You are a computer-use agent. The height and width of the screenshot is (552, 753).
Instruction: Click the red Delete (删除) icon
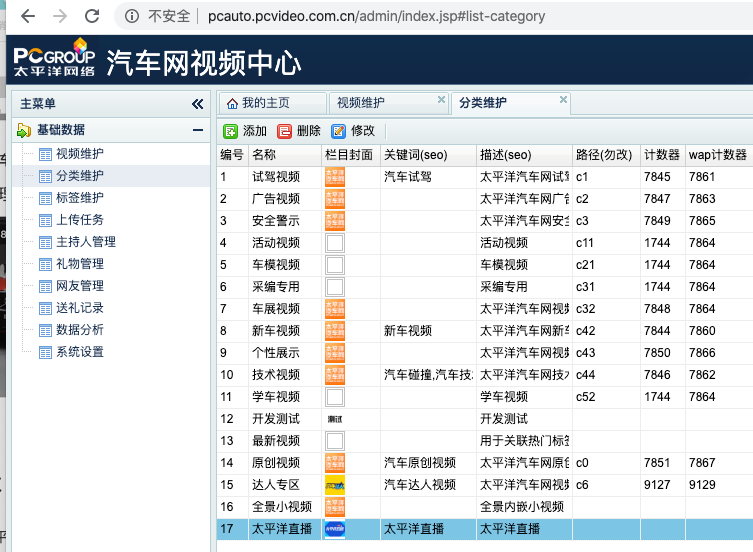point(285,131)
